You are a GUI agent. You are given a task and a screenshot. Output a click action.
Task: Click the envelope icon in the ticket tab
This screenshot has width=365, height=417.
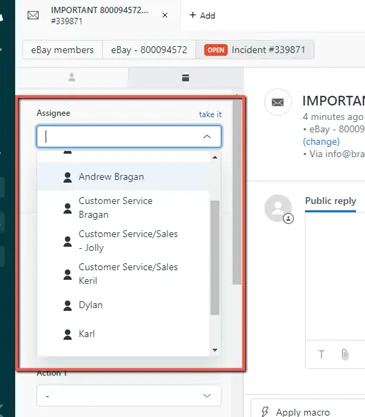click(33, 15)
